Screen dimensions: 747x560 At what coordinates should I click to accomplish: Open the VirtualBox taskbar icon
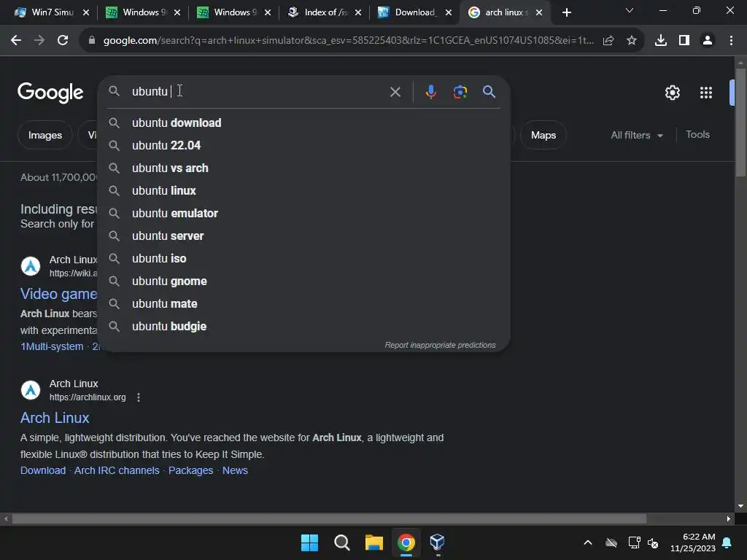tap(438, 542)
